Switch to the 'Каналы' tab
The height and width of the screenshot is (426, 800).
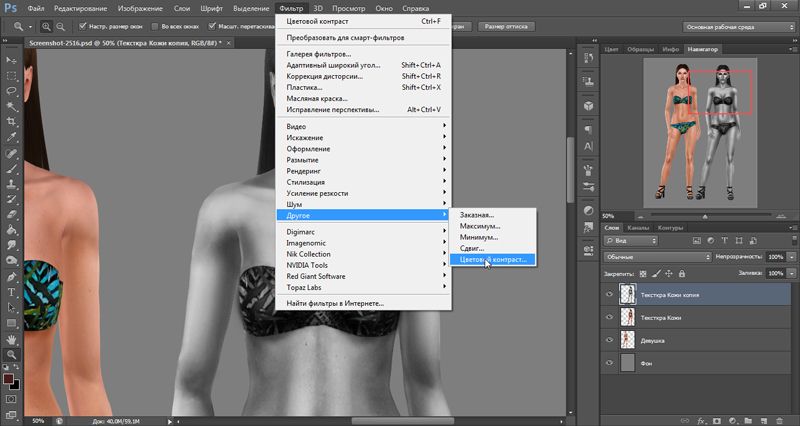(x=638, y=228)
